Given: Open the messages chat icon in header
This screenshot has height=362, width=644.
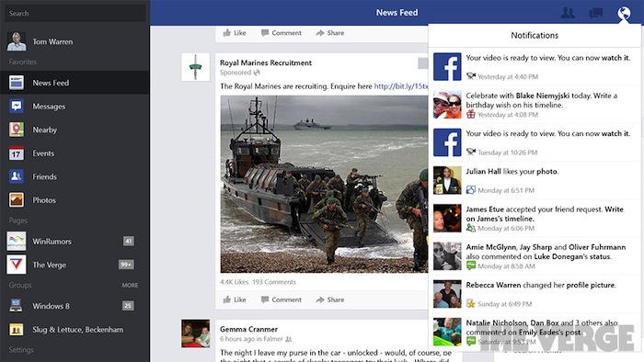Looking at the screenshot, I should 595,13.
